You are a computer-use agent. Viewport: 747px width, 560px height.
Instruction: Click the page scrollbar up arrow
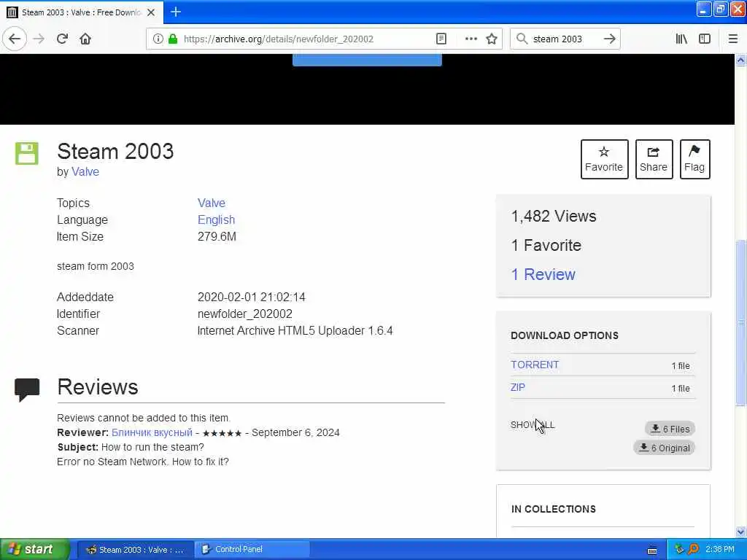[740, 60]
